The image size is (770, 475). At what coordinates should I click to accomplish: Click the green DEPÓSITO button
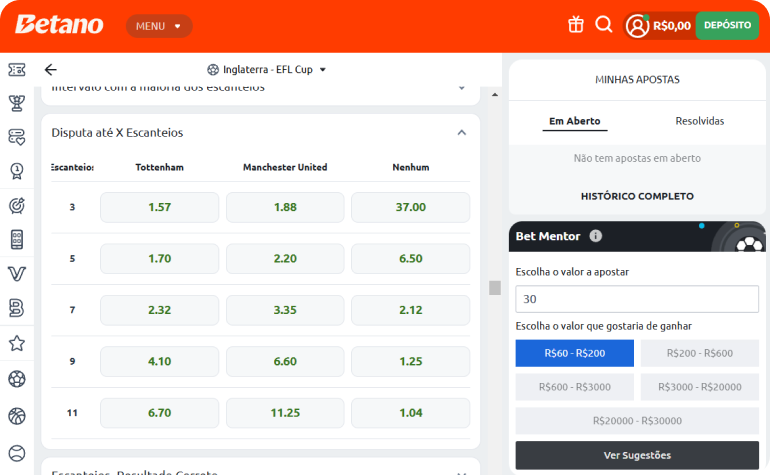tap(727, 25)
